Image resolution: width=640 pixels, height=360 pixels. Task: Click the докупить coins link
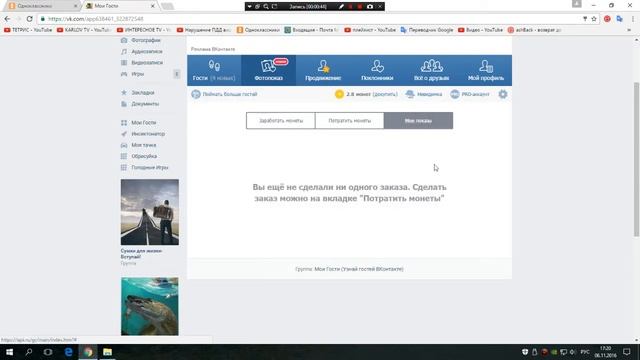tap(385, 94)
